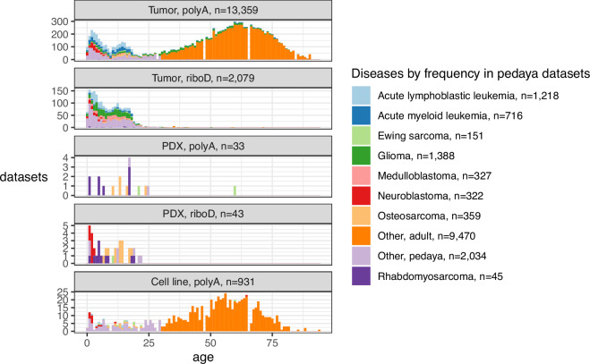Click the Neuroblastoma red legend swatch
Image resolution: width=590 pixels, height=364 pixels.
click(x=361, y=196)
